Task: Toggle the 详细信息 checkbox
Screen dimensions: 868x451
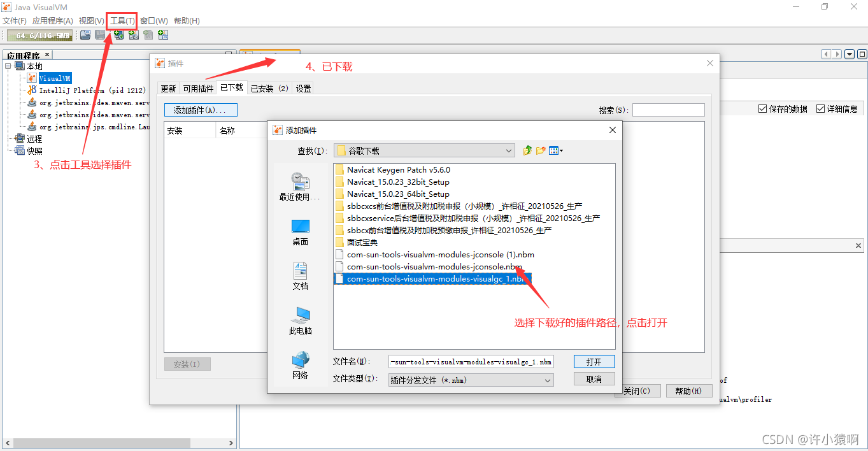Action: coord(820,109)
